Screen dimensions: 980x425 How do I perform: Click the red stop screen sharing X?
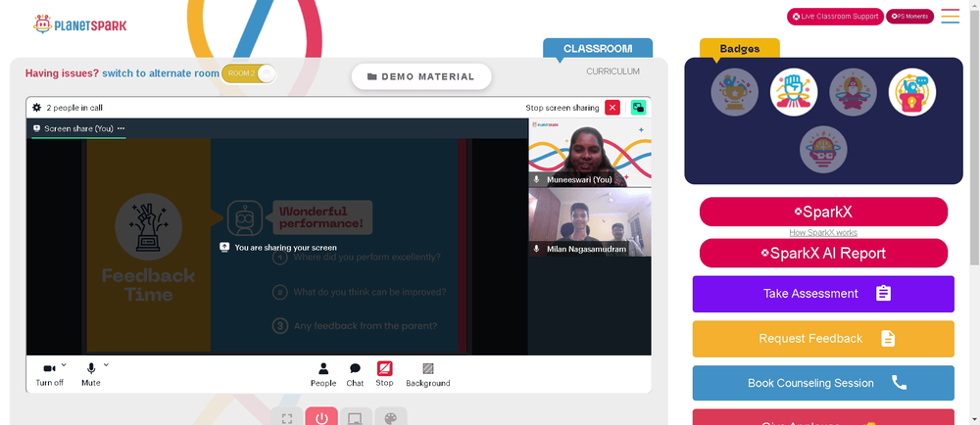(x=612, y=108)
